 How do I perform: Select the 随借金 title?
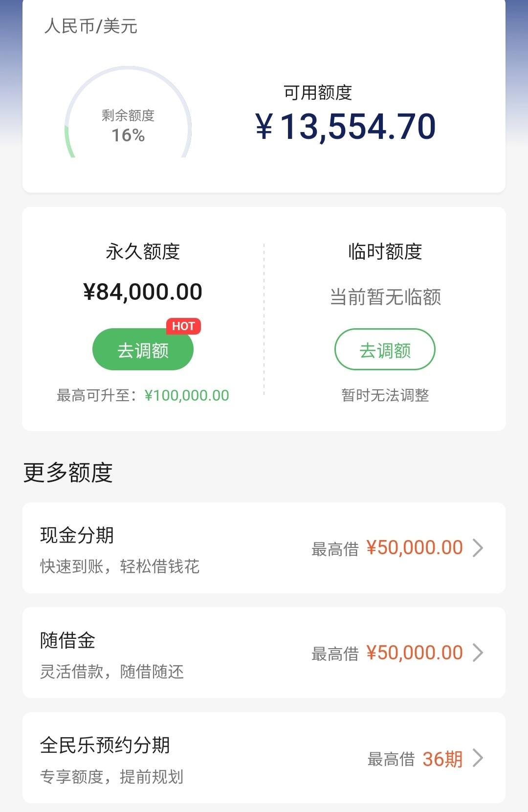[x=67, y=640]
